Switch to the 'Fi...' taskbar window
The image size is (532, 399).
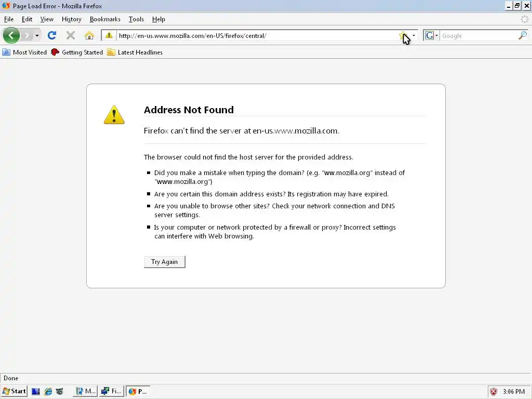[111, 391]
